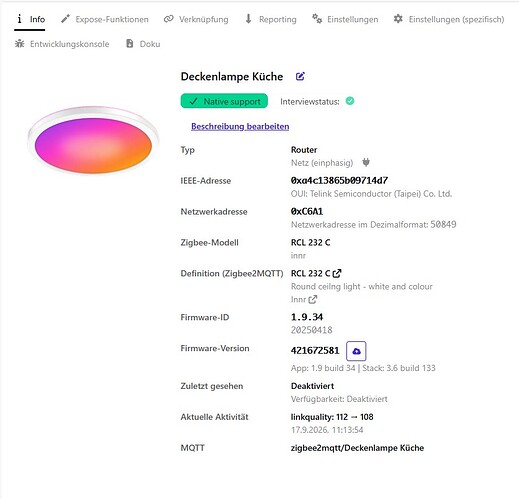Click the green Interviewstatus check icon

[x=350, y=101]
